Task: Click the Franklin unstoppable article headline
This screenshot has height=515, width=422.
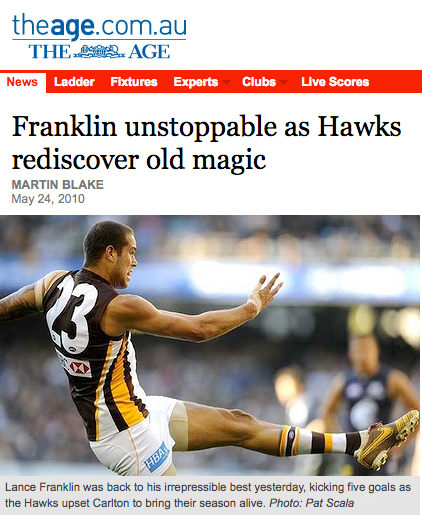Action: (206, 143)
